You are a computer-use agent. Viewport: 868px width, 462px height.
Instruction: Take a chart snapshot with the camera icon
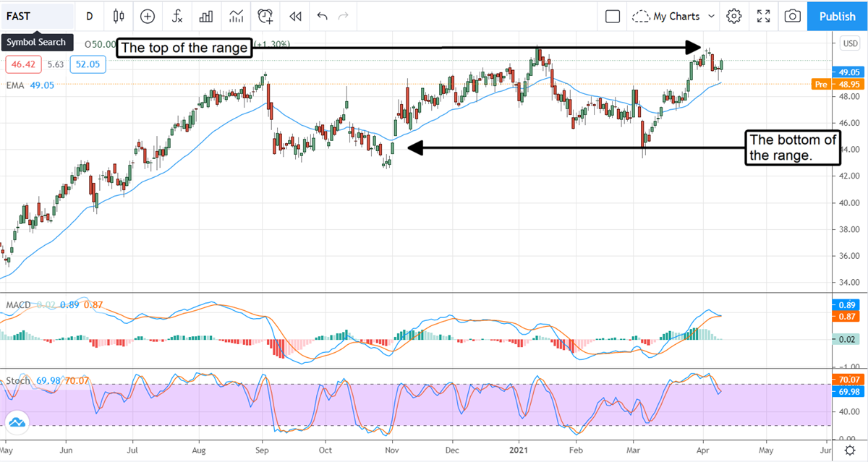click(x=793, y=16)
